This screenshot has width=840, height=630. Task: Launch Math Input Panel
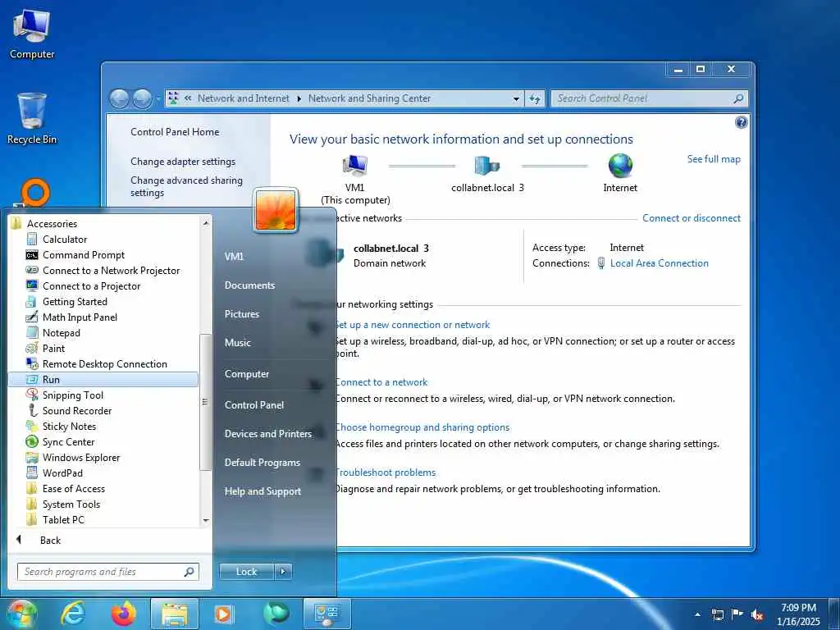tap(80, 317)
